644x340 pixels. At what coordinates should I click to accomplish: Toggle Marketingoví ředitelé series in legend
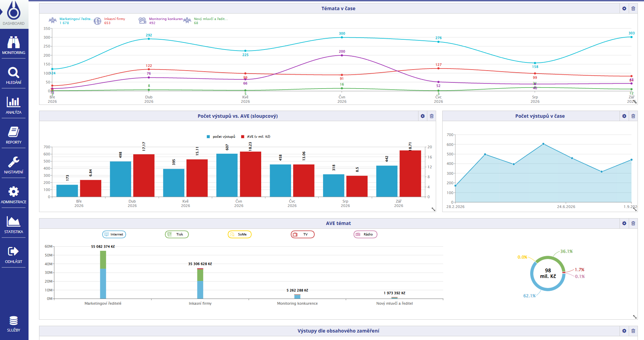pos(71,21)
